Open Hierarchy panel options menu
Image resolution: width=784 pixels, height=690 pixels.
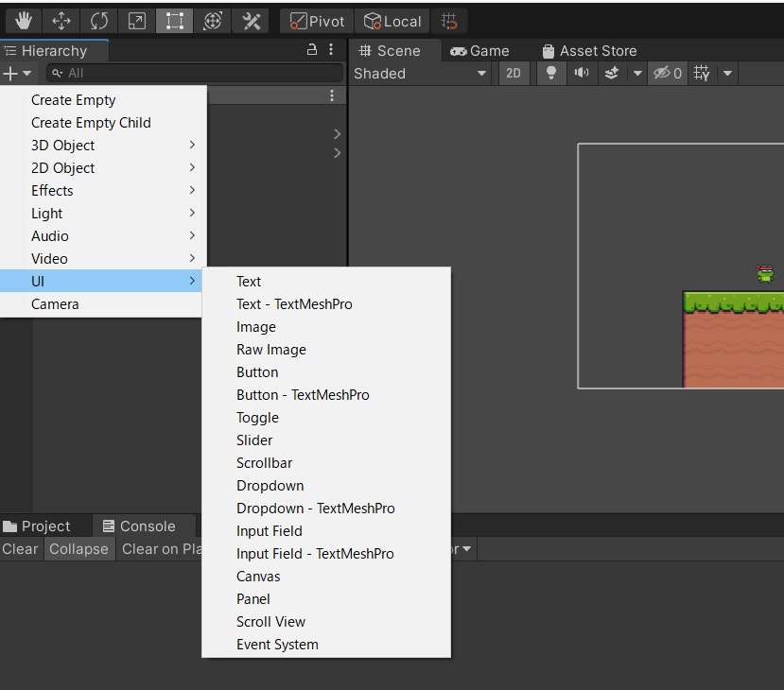tap(331, 49)
